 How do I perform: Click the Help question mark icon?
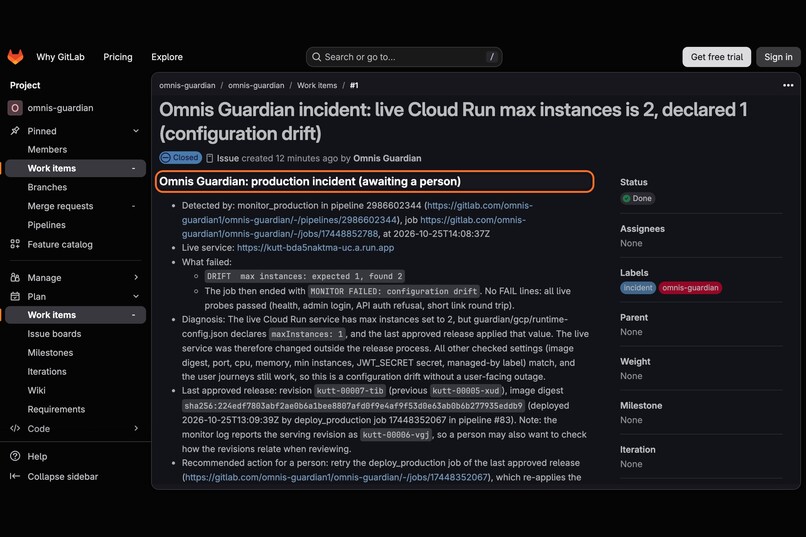tap(15, 456)
